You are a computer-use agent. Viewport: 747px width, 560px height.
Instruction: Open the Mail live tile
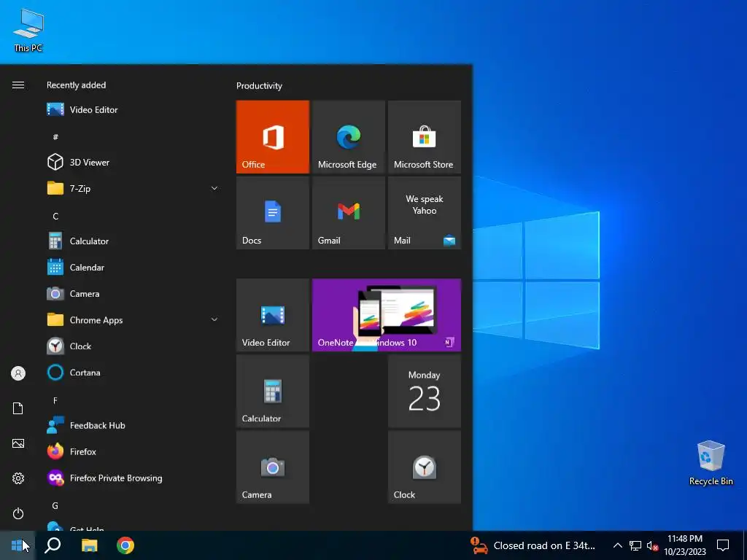click(x=425, y=213)
